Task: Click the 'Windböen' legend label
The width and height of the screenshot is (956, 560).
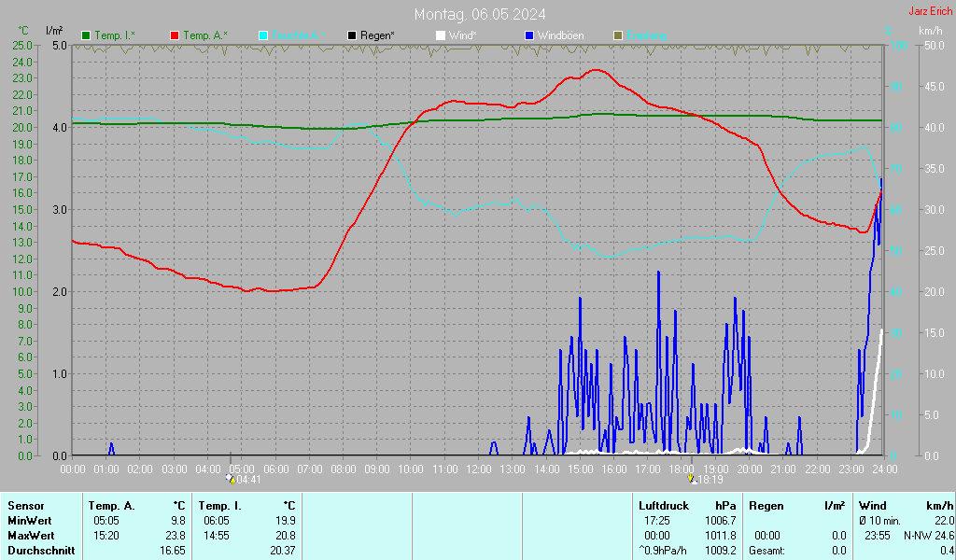Action: 560,35
